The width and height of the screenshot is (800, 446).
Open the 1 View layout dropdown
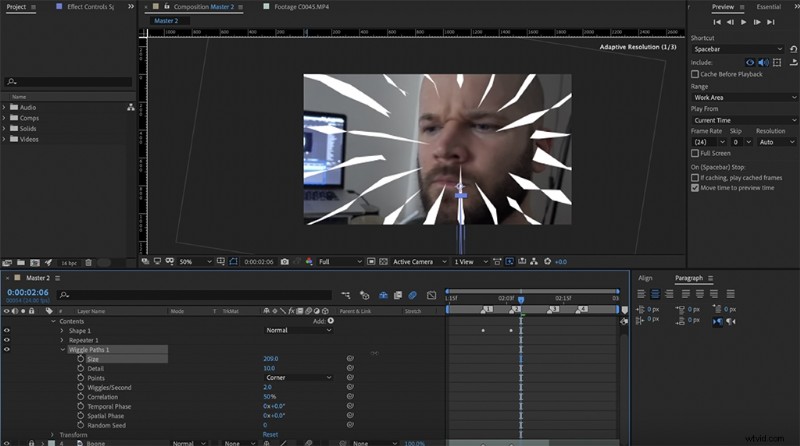click(471, 261)
